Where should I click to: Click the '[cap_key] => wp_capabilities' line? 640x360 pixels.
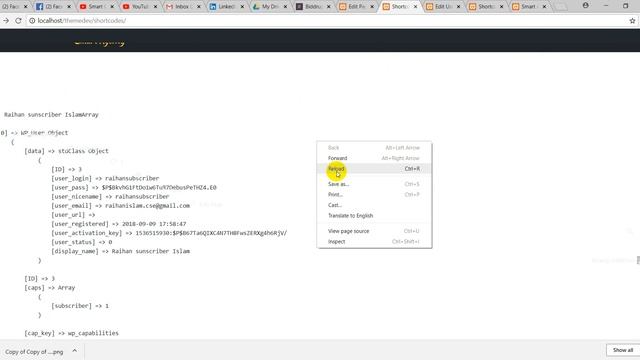(71, 333)
